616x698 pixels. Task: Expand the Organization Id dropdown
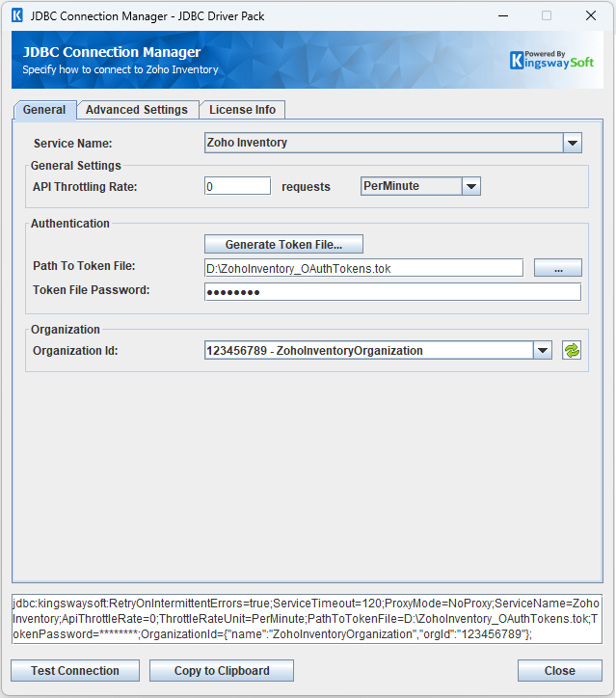click(543, 351)
